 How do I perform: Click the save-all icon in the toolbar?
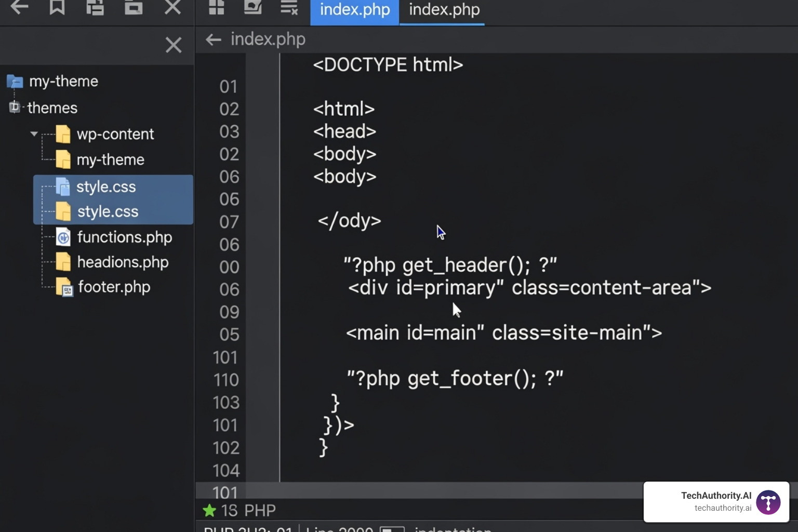95,7
